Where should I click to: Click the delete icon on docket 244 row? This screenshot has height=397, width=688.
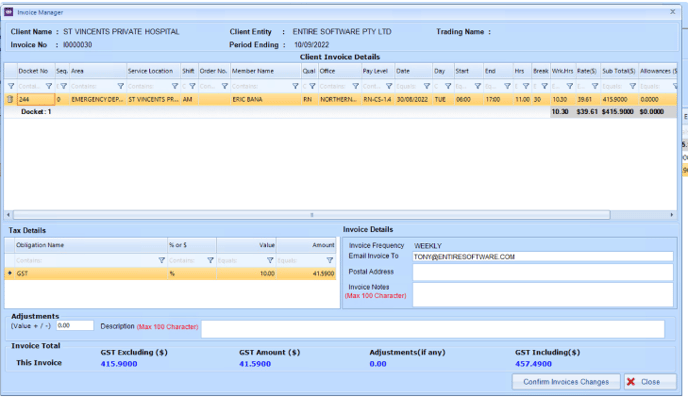pyautogui.click(x=10, y=100)
